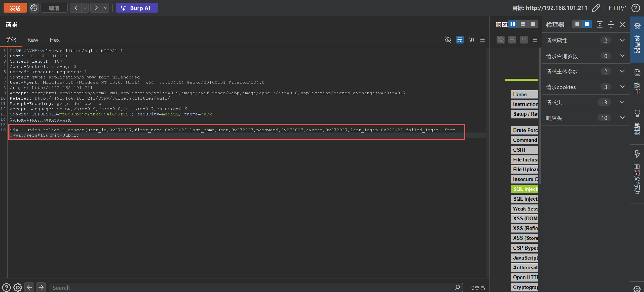Jump to previous search match arrow
This screenshot has height=292, width=644.
29,287
